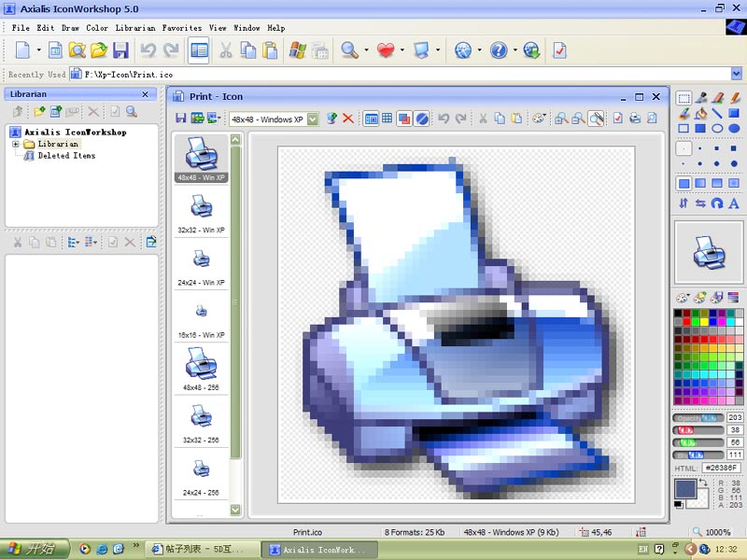Screen dimensions: 747x560
Task: Click the Windows Start button
Action: [x=35, y=549]
